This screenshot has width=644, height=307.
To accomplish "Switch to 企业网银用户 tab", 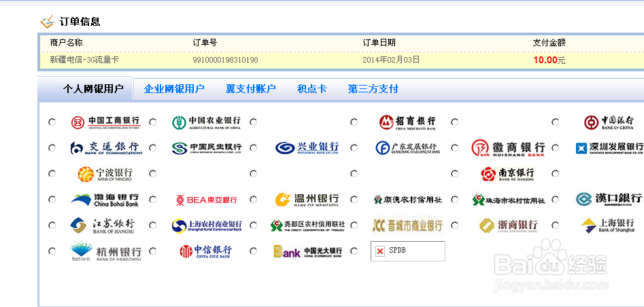I will pos(174,89).
